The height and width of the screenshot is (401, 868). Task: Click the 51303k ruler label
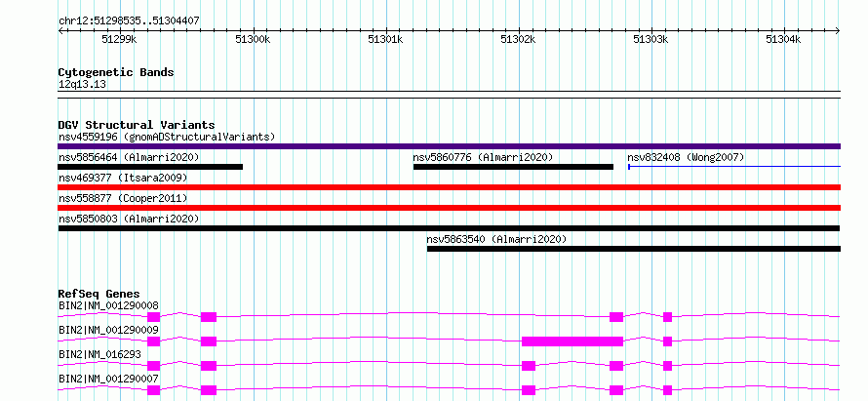(x=651, y=39)
